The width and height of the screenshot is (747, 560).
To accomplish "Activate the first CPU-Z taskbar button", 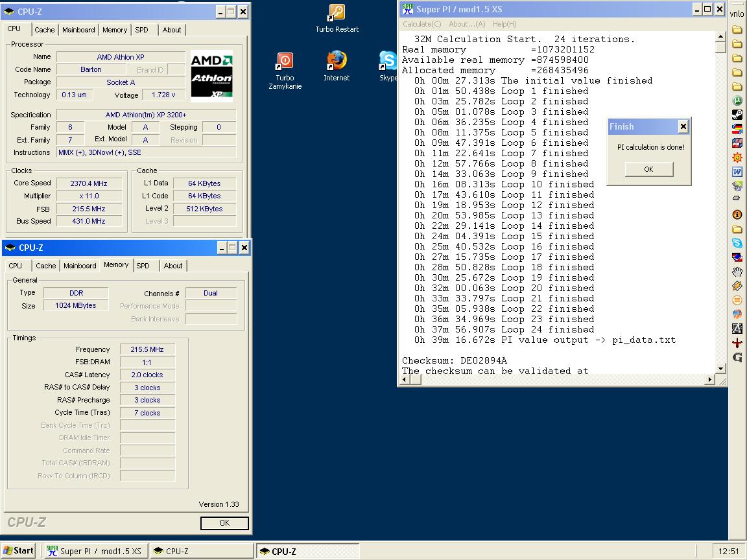I will [202, 551].
